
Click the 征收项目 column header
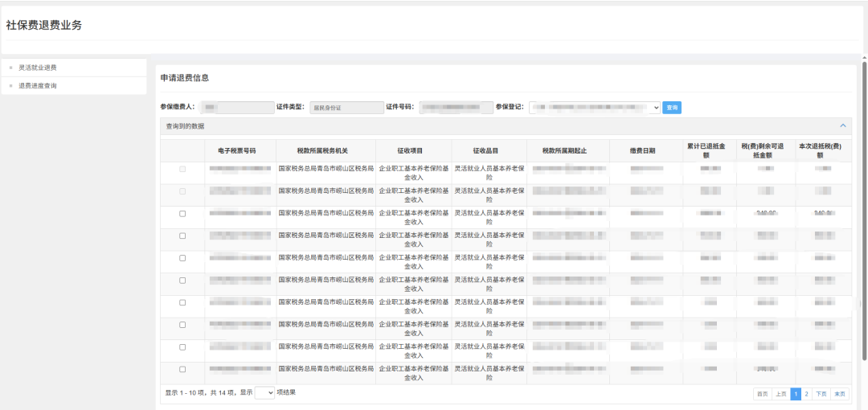pos(414,150)
